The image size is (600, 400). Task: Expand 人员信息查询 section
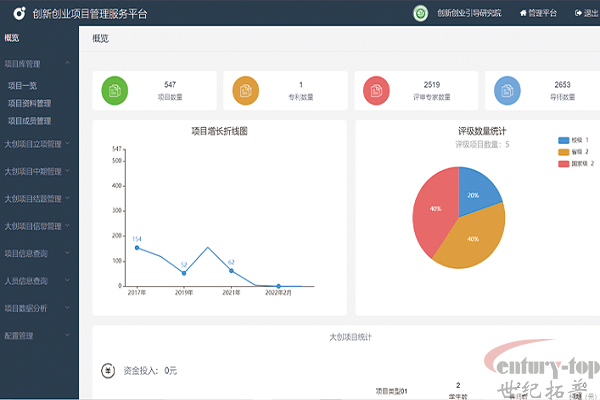[x=37, y=281]
